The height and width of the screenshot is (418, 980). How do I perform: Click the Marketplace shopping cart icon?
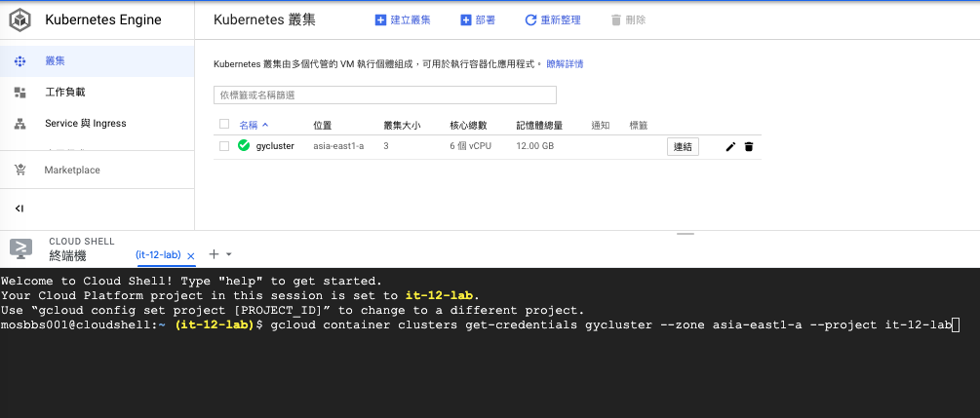[x=20, y=170]
